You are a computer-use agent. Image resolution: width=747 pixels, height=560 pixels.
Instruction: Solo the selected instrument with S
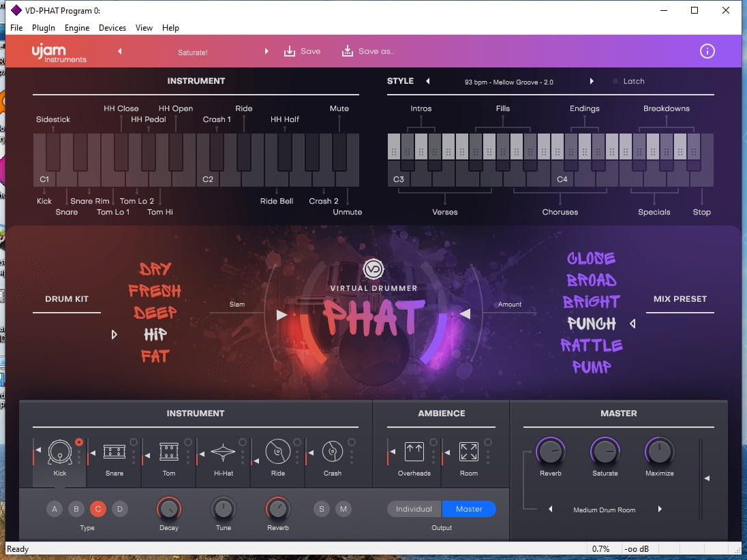point(322,509)
